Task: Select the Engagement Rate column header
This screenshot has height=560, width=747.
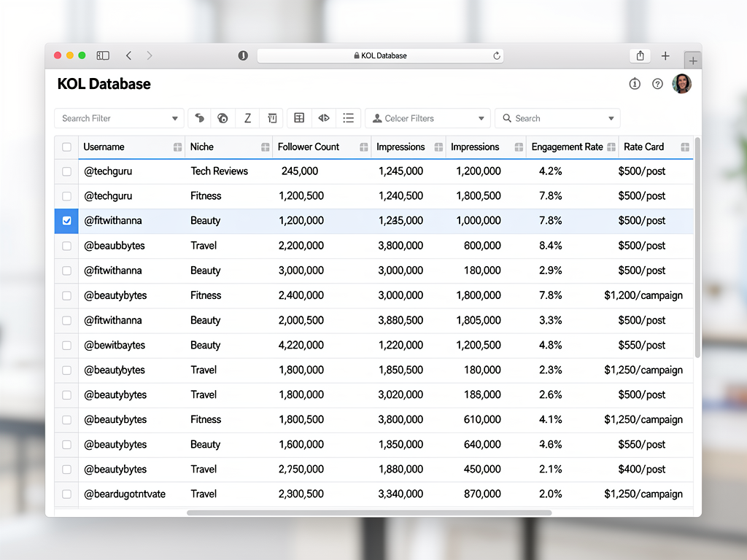Action: 568,146
